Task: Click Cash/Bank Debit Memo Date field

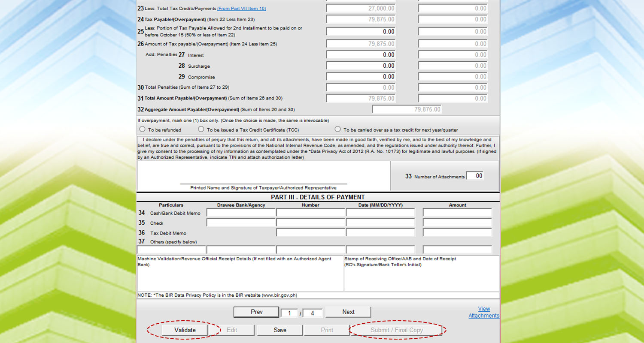Action: point(380,213)
